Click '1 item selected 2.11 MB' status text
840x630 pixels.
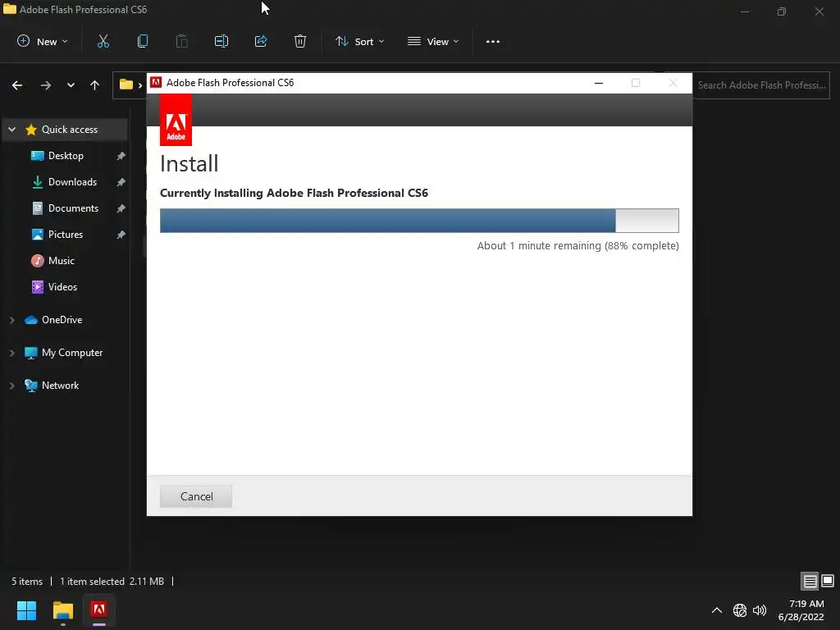[112, 582]
